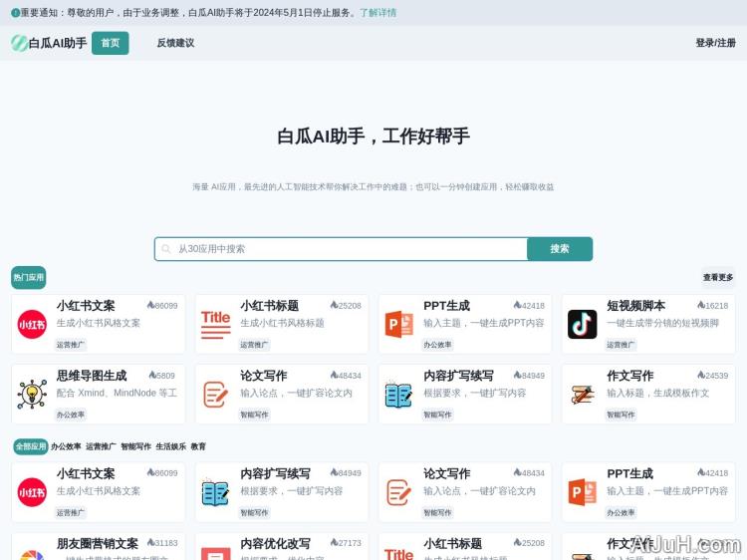Viewport: 747px width, 560px height.
Task: Click the flame icon beside 31183
Action: 150,542
